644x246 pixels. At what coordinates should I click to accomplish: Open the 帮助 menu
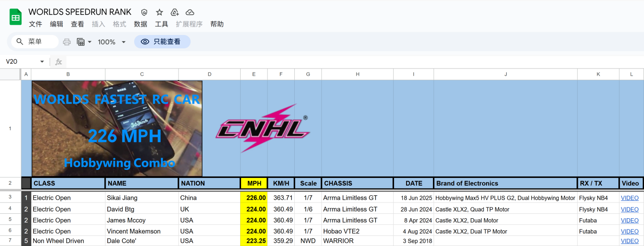point(217,24)
